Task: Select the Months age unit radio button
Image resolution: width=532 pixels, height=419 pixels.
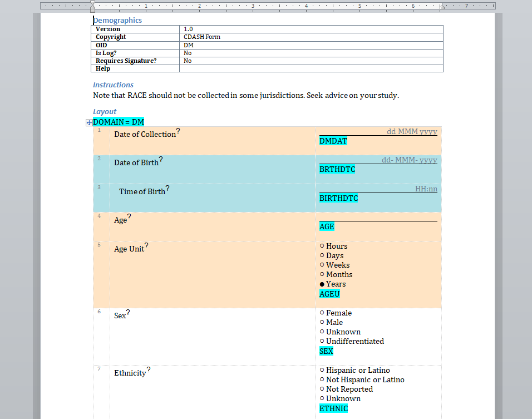Action: 322,274
